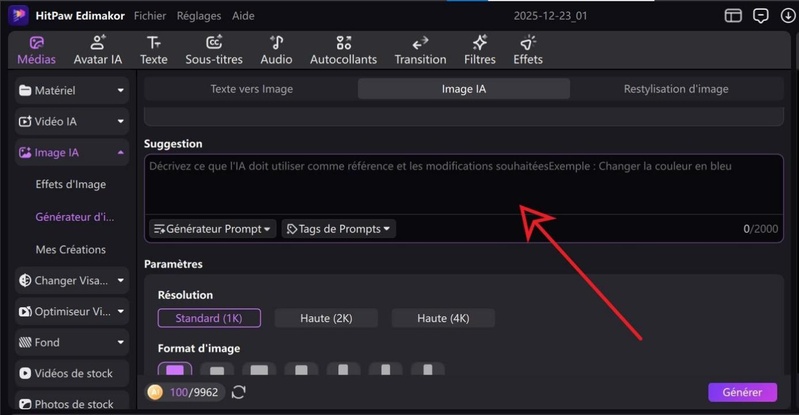The height and width of the screenshot is (415, 799).
Task: Select the Filtres tool
Action: click(479, 50)
